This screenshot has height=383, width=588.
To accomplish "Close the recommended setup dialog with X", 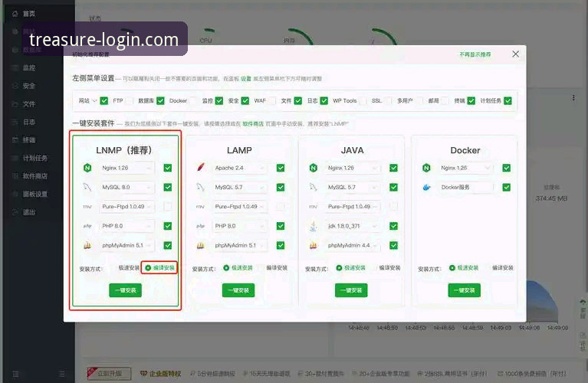I will click(x=516, y=54).
